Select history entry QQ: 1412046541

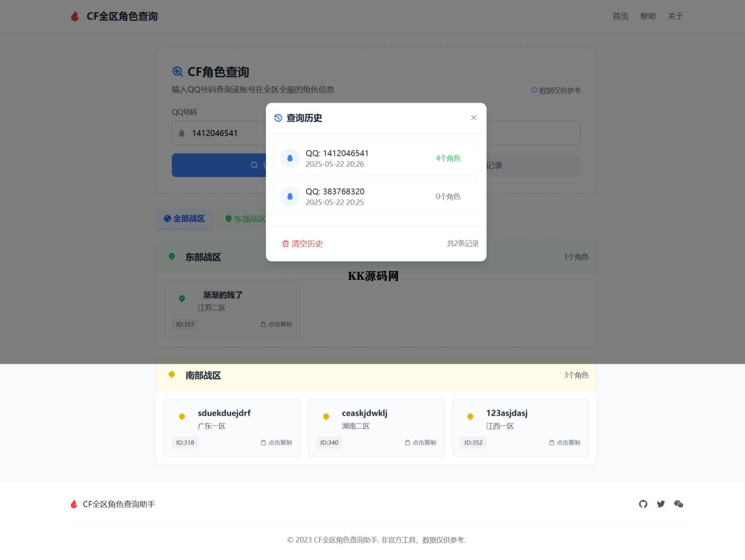[x=376, y=158]
